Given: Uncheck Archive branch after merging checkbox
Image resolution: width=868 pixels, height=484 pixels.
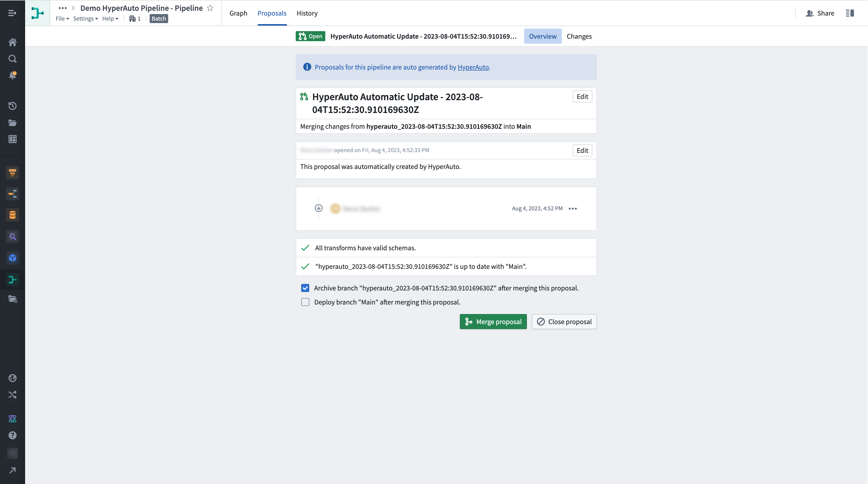Looking at the screenshot, I should pyautogui.click(x=305, y=288).
